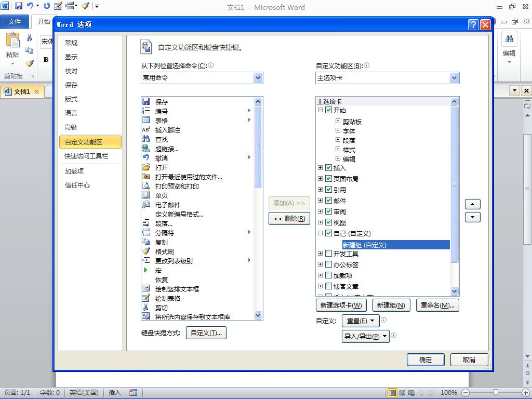Uncheck the 插入 tab checkbox

click(328, 167)
